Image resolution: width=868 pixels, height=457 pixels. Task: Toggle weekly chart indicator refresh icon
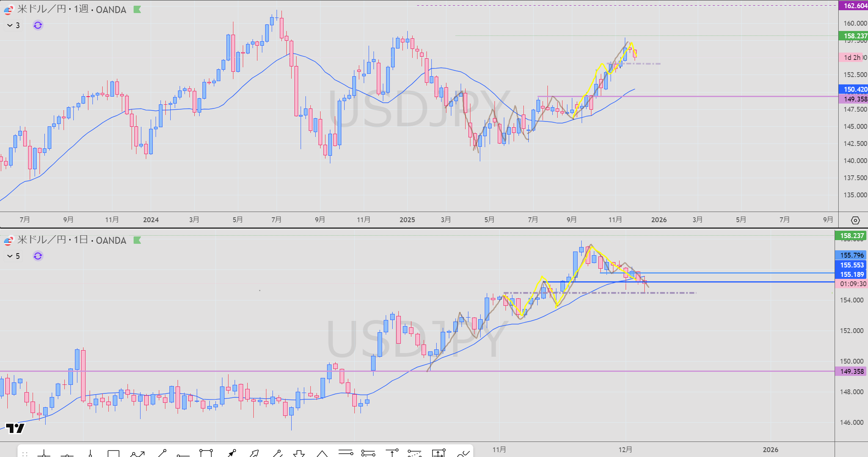tap(38, 25)
